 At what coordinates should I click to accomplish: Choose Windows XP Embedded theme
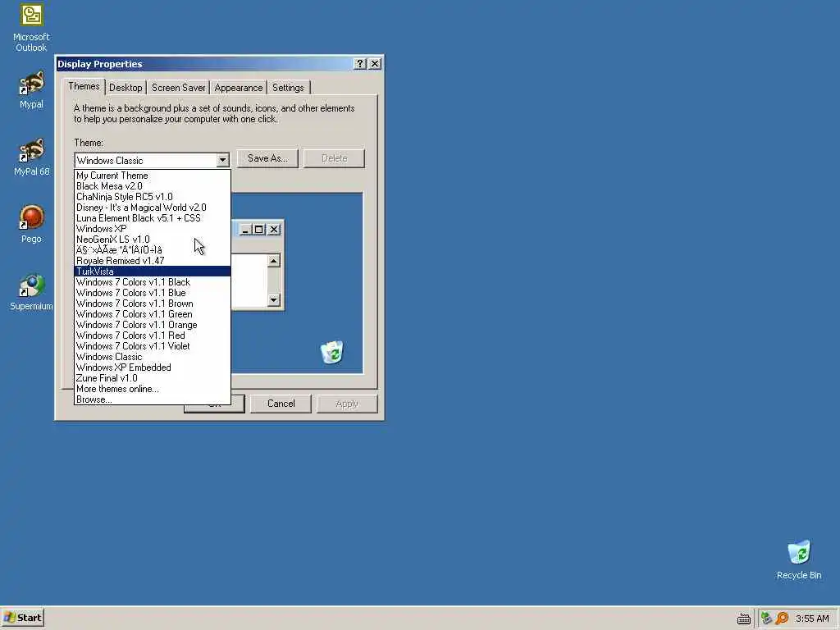(152, 367)
